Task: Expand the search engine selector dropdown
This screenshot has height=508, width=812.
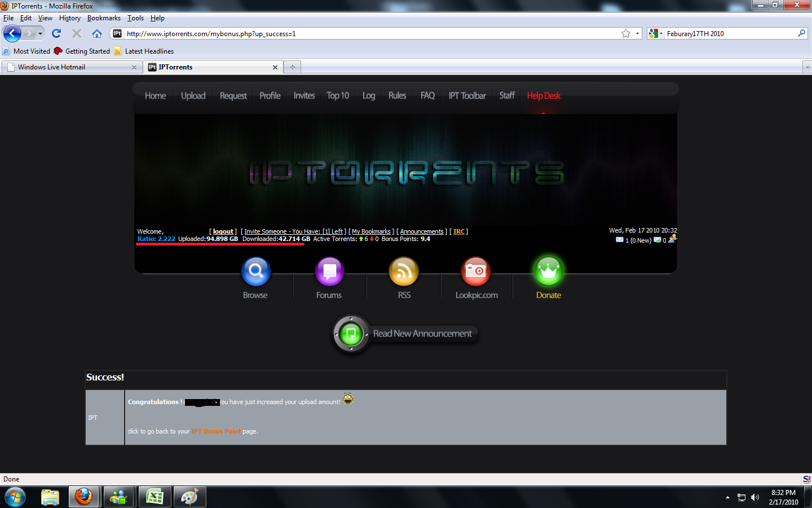Action: coord(656,34)
